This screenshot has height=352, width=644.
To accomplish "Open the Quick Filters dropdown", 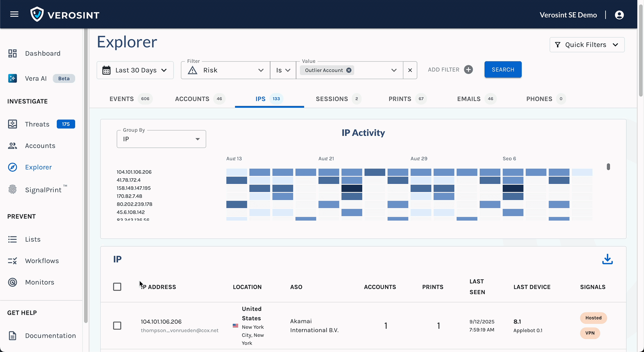I will coord(587,45).
